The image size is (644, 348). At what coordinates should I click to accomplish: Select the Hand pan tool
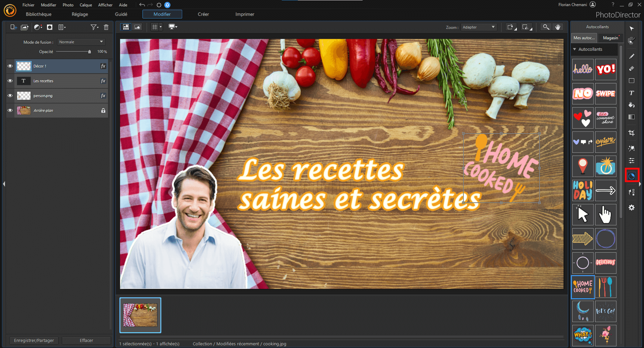click(x=558, y=27)
